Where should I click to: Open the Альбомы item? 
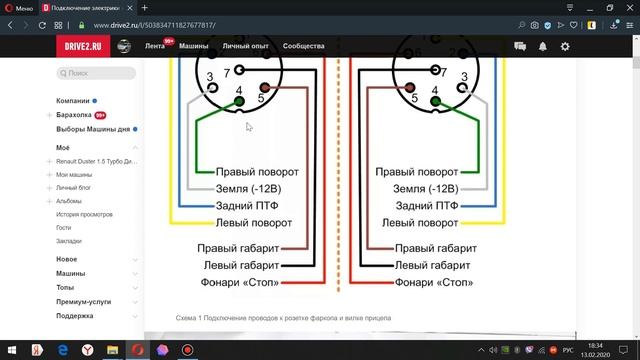coord(69,201)
